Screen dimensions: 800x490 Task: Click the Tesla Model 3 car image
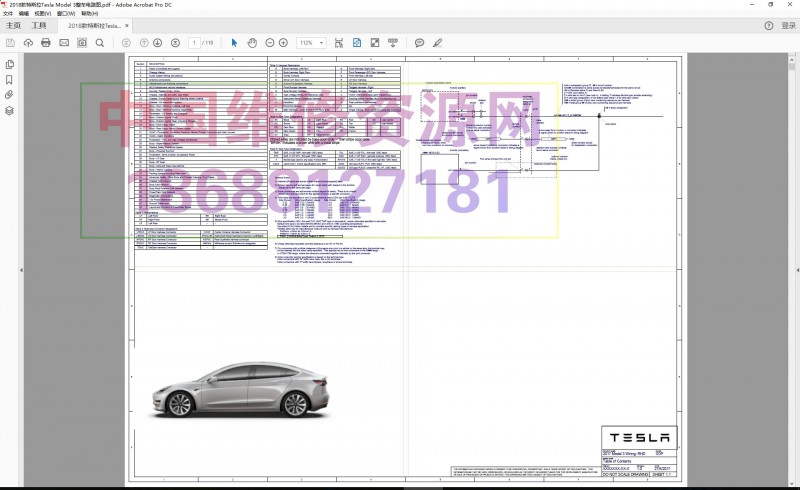(240, 390)
